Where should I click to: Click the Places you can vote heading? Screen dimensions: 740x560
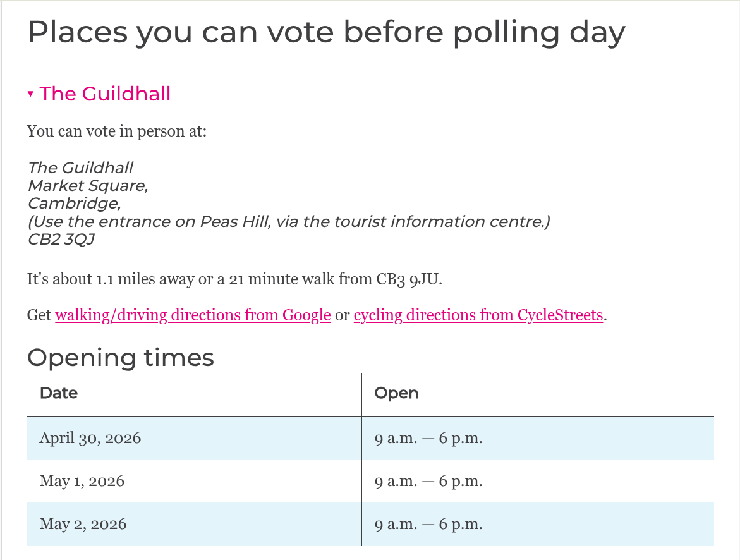(x=326, y=32)
